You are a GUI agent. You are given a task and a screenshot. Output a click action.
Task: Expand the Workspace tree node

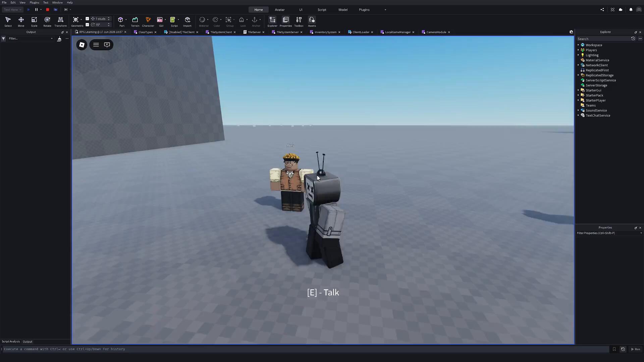click(x=578, y=45)
